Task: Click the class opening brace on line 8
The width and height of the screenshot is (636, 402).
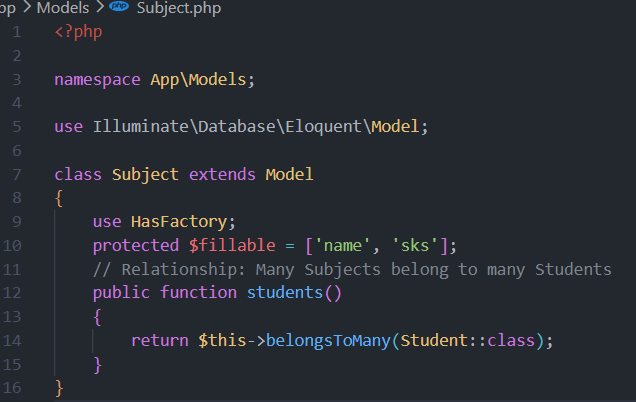Action: (x=59, y=198)
